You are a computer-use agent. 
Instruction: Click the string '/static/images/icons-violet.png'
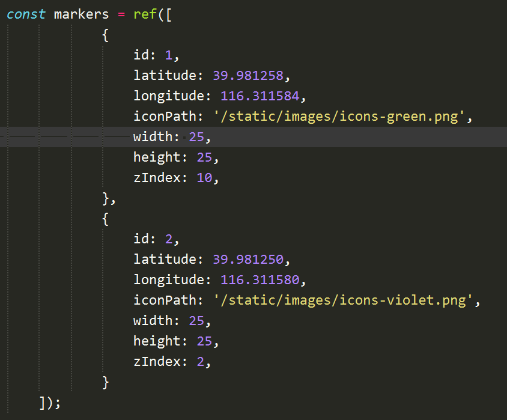343,300
